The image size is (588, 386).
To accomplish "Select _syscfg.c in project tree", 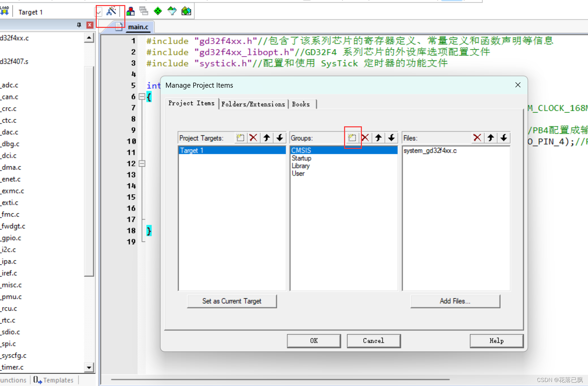I will [13, 355].
